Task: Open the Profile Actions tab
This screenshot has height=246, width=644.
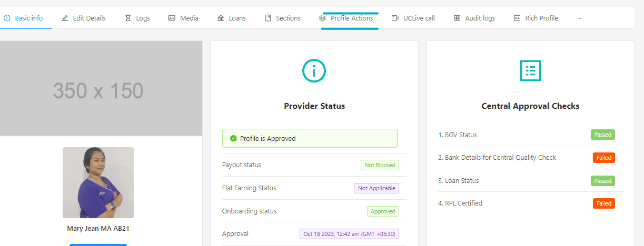Action: (352, 18)
